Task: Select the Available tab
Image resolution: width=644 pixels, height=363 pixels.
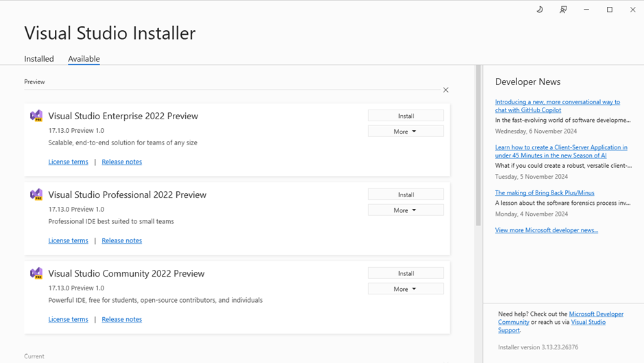Action: [x=84, y=59]
